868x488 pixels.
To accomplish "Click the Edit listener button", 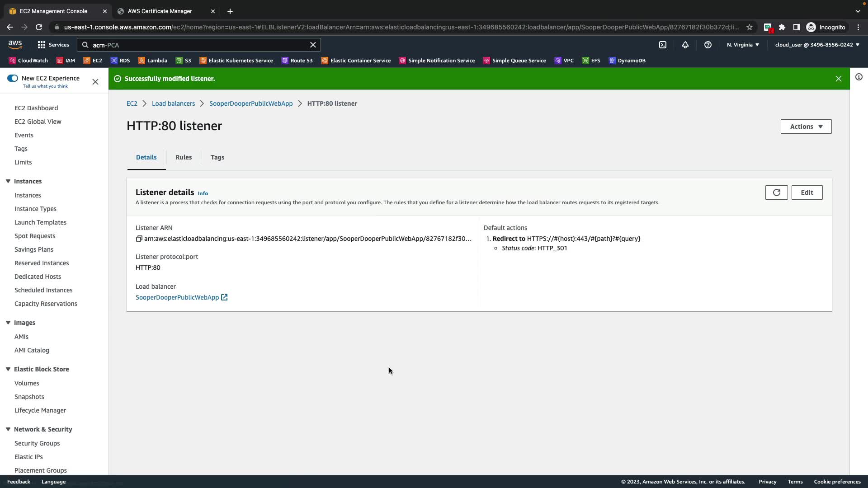I will (807, 192).
